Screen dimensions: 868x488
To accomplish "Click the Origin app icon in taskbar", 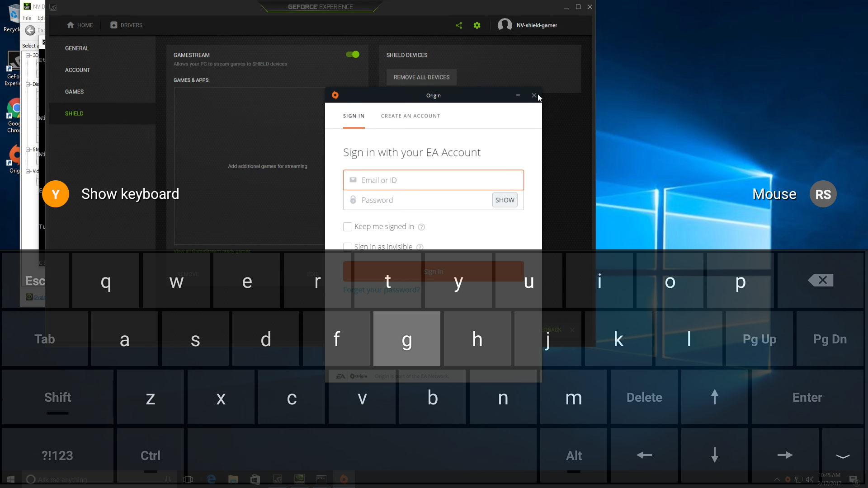I will (344, 479).
